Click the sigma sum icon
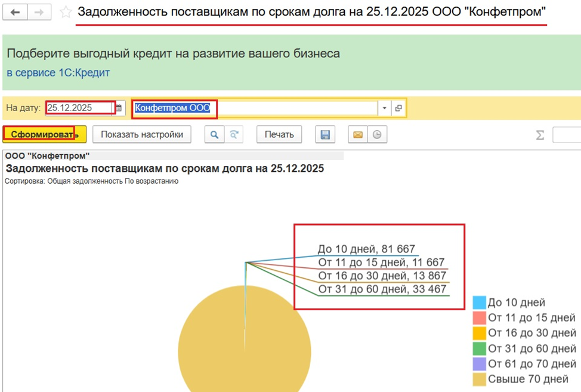Image resolution: width=581 pixels, height=392 pixels. click(540, 135)
